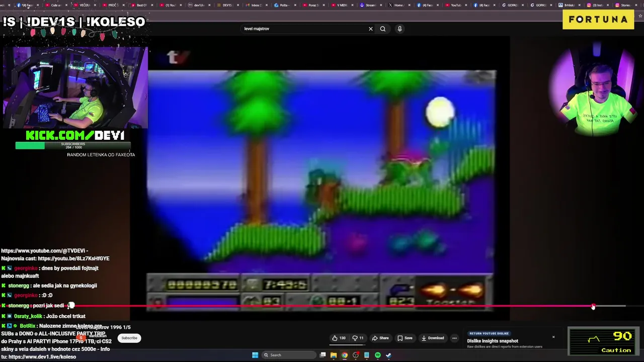Viewport: 644px width, 362px height.
Task: Click the stonergg username on 'pozri jak sedi'
Action: 19,306
